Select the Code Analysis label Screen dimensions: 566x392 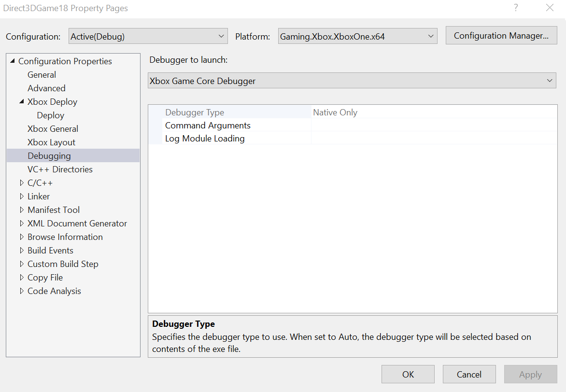pyautogui.click(x=54, y=291)
